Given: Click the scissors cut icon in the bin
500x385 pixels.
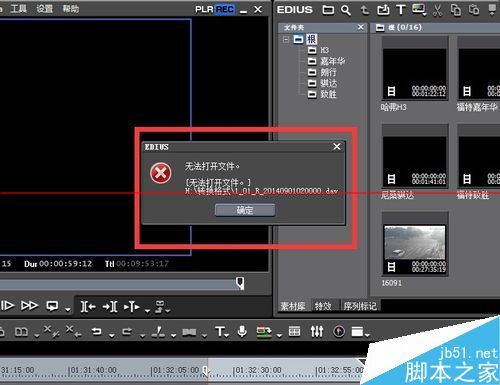Looking at the screenshot, I should tap(437, 10).
